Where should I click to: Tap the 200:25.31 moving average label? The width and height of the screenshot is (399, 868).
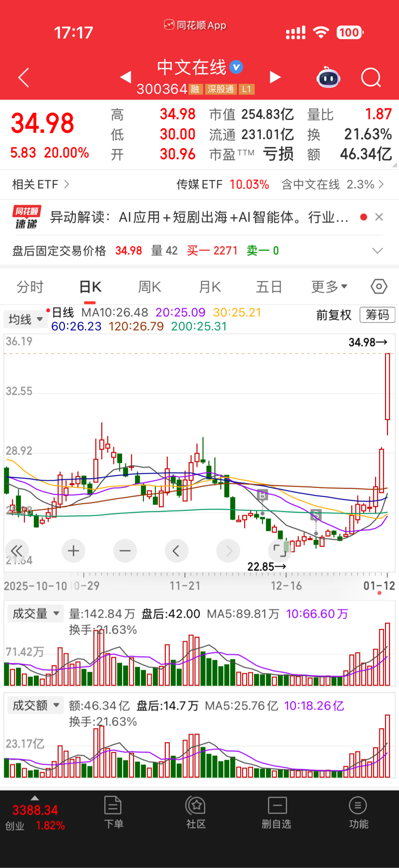coord(199,326)
